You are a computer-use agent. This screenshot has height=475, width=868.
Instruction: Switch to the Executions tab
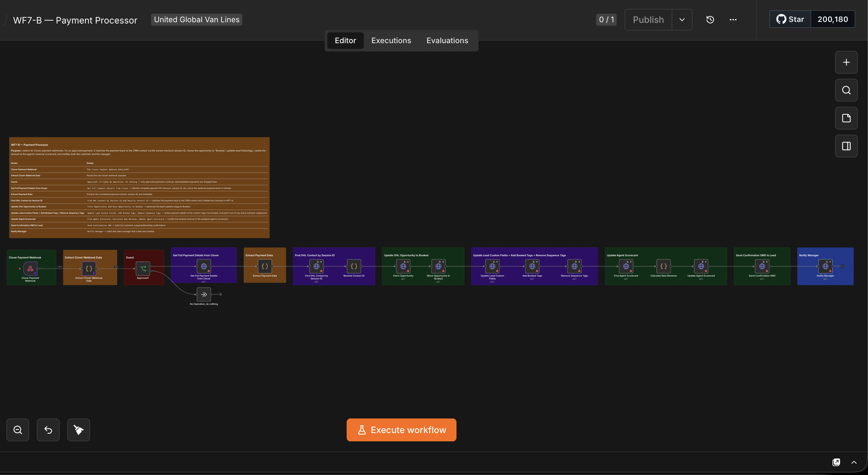coord(391,40)
